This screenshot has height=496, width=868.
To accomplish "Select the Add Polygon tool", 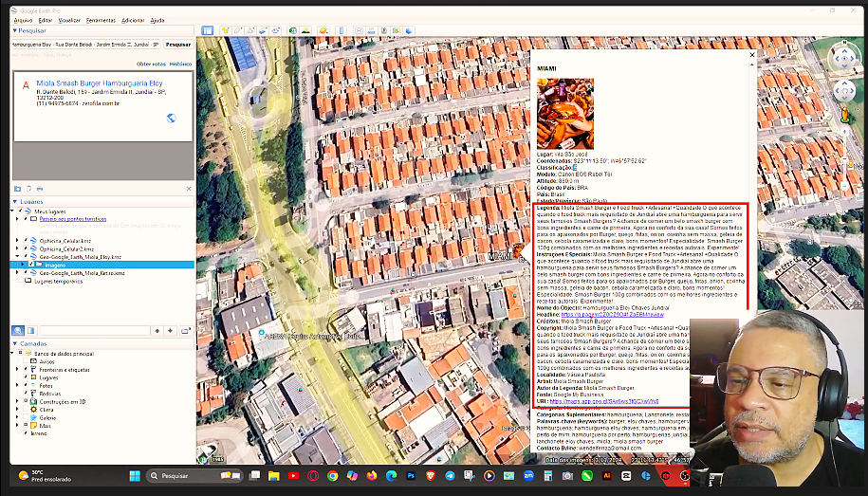I will coord(237,30).
